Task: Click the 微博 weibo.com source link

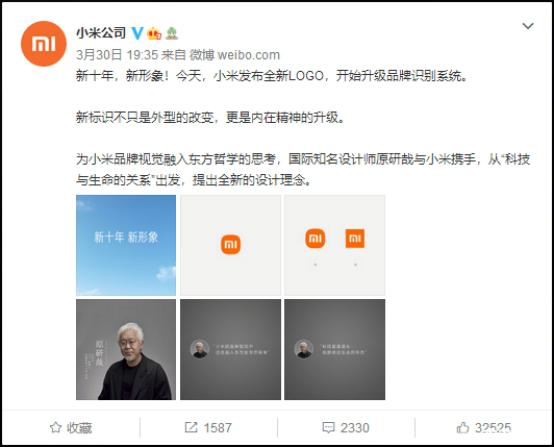Action: 235,55
